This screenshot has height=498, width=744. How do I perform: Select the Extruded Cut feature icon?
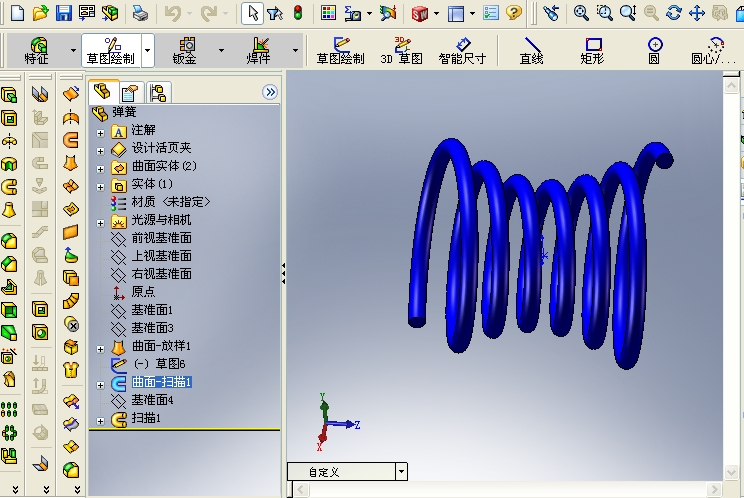[9, 118]
